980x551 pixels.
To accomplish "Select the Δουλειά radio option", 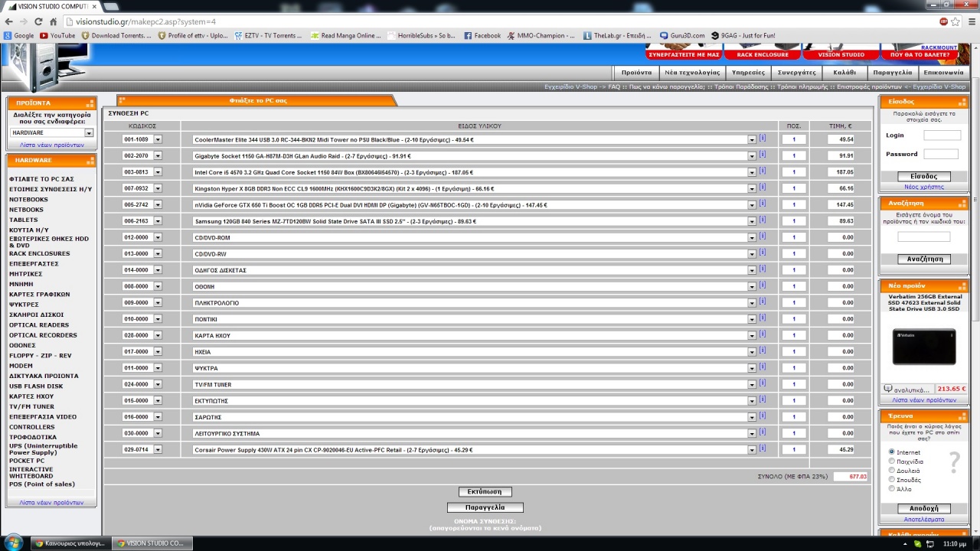I will (x=892, y=470).
